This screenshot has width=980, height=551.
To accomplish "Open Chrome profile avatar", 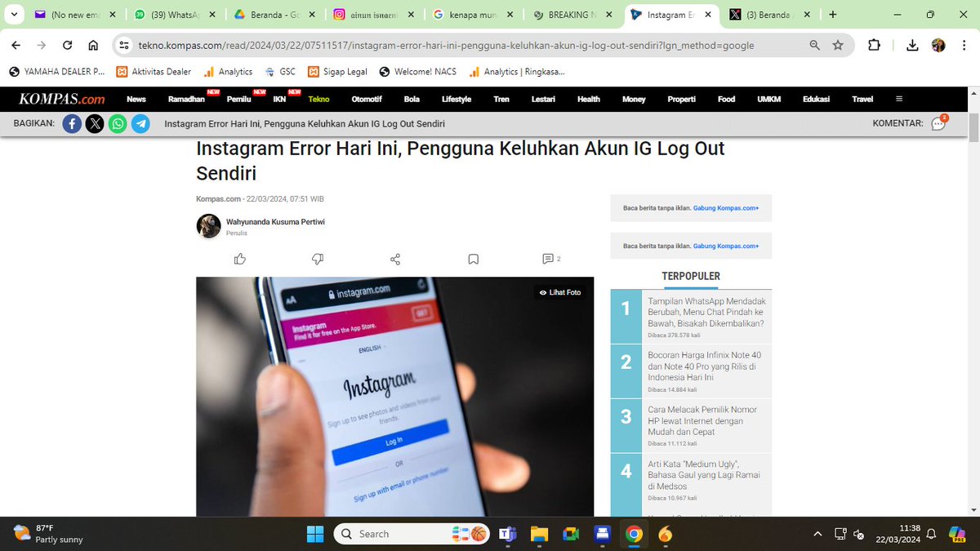I will (938, 46).
